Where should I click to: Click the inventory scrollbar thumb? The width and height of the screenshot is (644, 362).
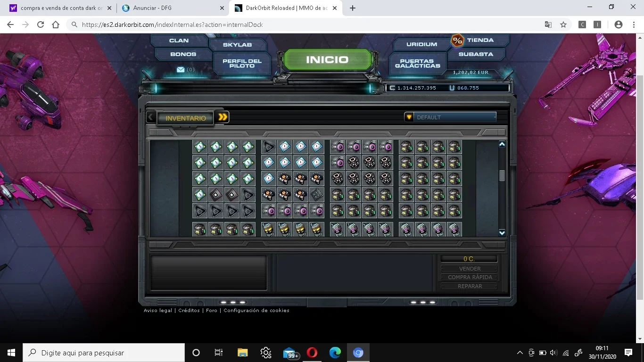tap(502, 175)
